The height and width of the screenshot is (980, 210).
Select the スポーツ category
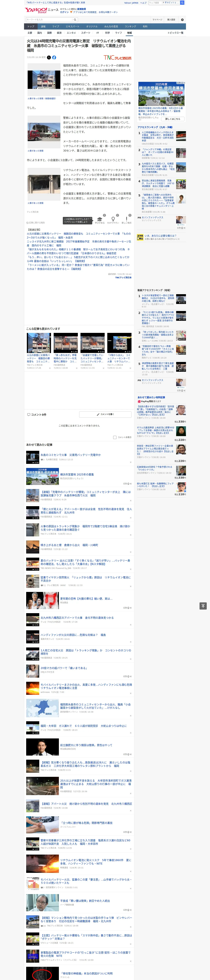(x=86, y=33)
